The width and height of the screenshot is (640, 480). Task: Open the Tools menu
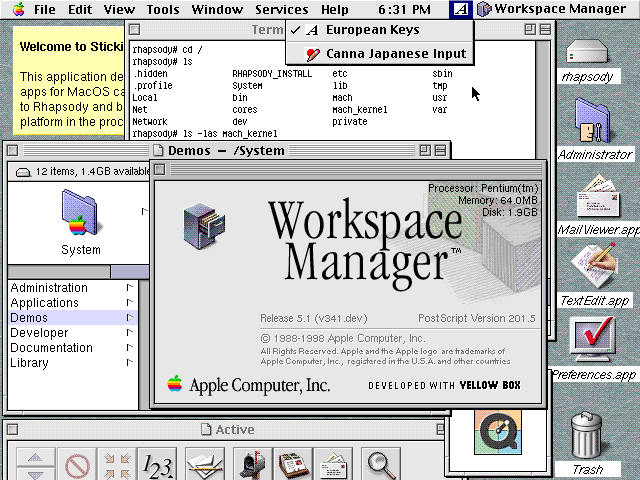163,9
